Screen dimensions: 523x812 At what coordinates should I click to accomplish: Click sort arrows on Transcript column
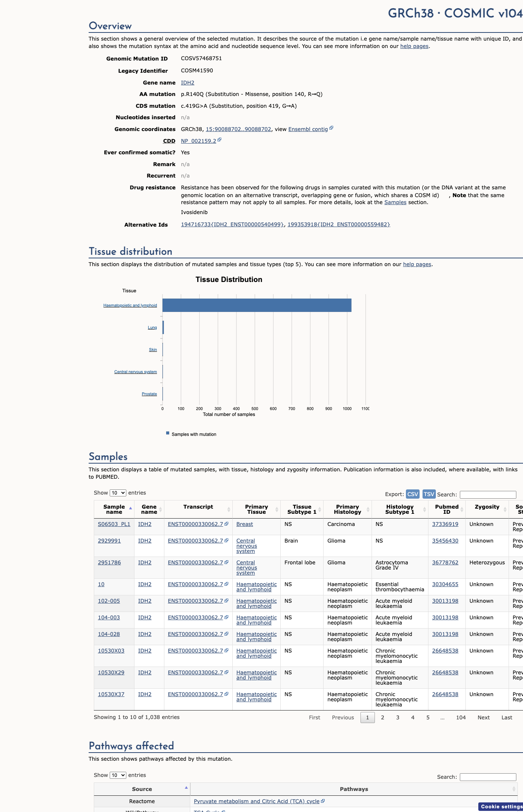(x=229, y=509)
